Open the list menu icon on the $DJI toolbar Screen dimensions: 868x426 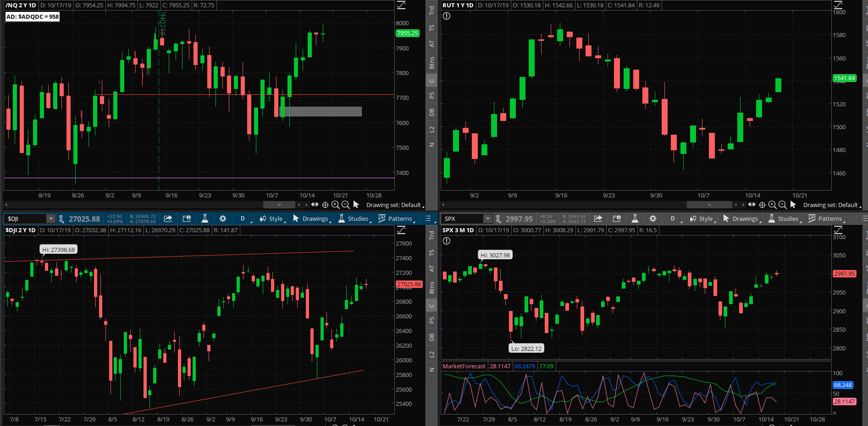428,218
